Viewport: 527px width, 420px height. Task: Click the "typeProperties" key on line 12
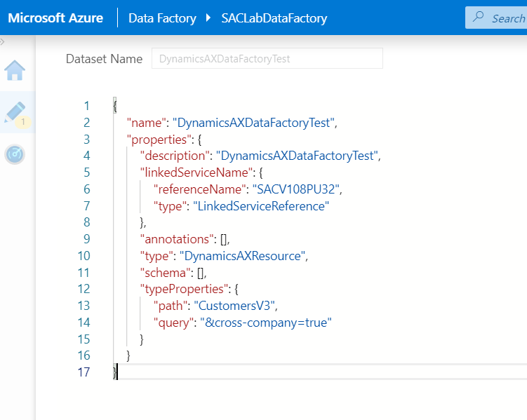(184, 289)
